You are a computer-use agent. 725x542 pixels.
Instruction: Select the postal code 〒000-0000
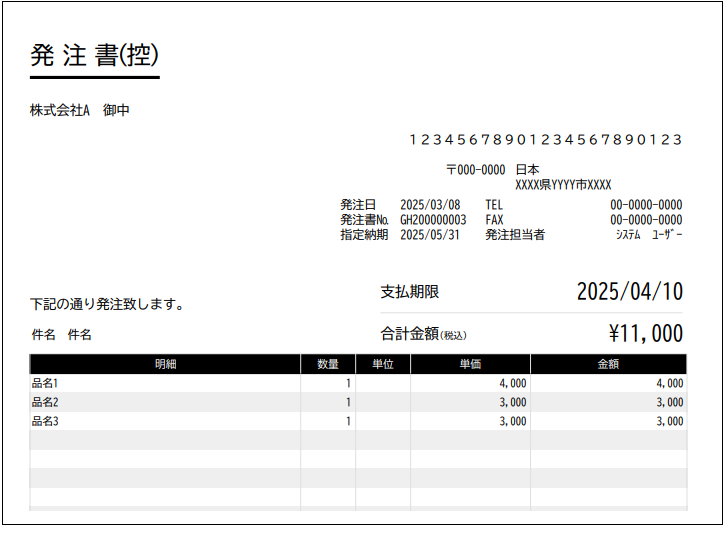[476, 170]
